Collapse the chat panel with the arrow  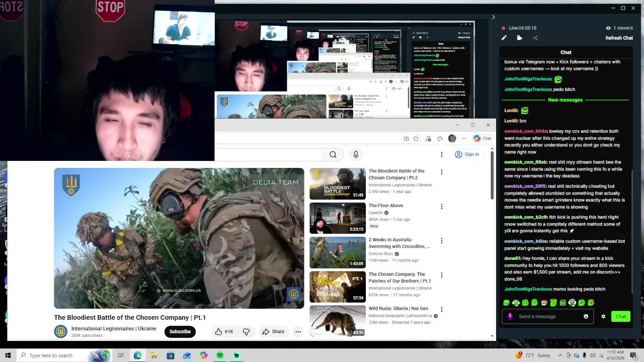(x=493, y=17)
